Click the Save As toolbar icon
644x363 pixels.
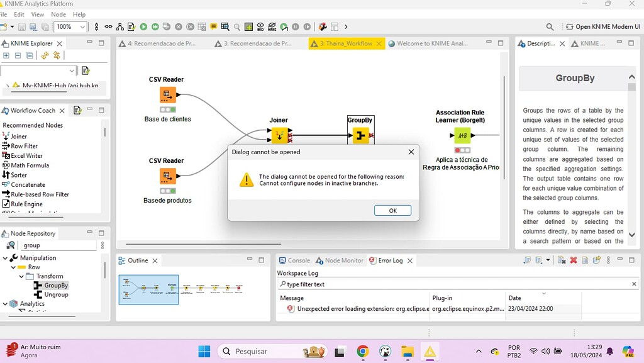(33, 26)
